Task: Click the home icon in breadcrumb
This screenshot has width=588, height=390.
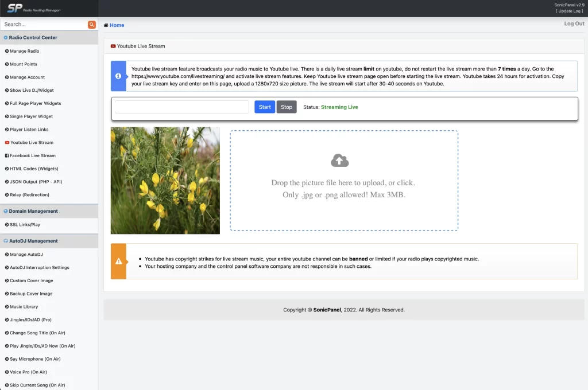Action: (106, 25)
